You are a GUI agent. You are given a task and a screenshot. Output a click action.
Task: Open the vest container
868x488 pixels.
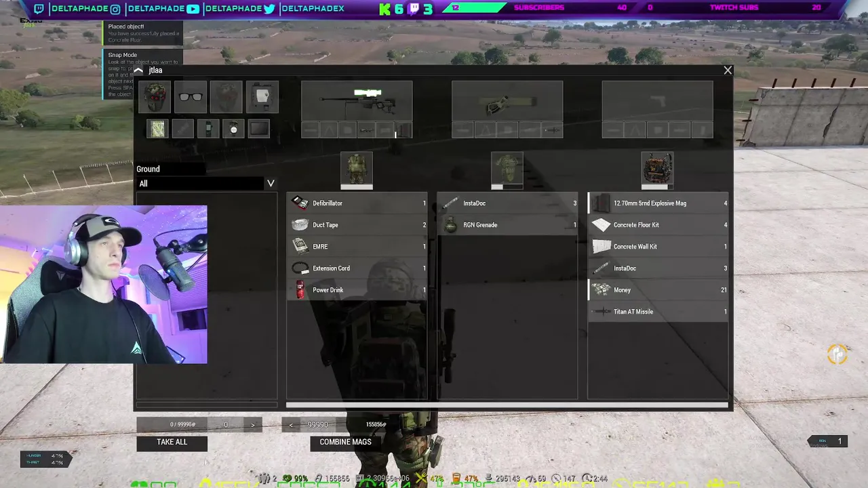[507, 168]
